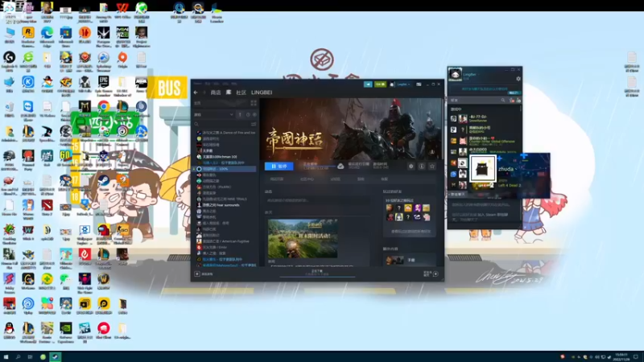
Task: Go forward in Steam navigation
Action: 204,93
